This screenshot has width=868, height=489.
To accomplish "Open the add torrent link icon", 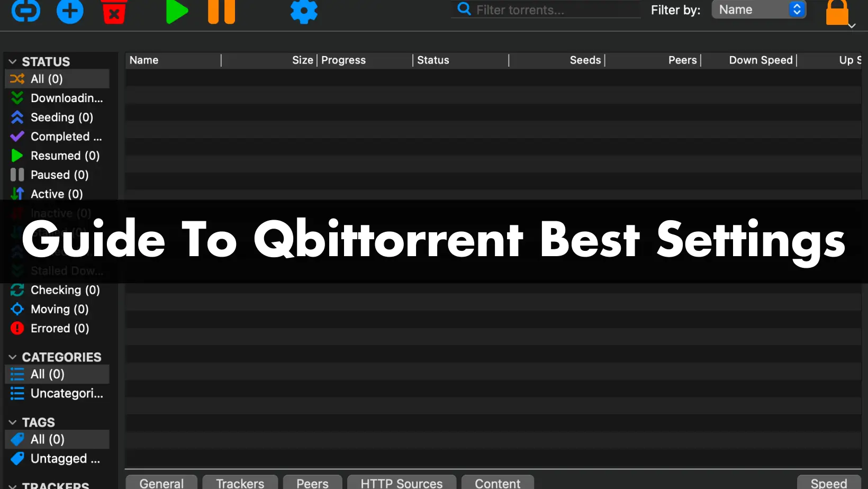I will point(25,11).
